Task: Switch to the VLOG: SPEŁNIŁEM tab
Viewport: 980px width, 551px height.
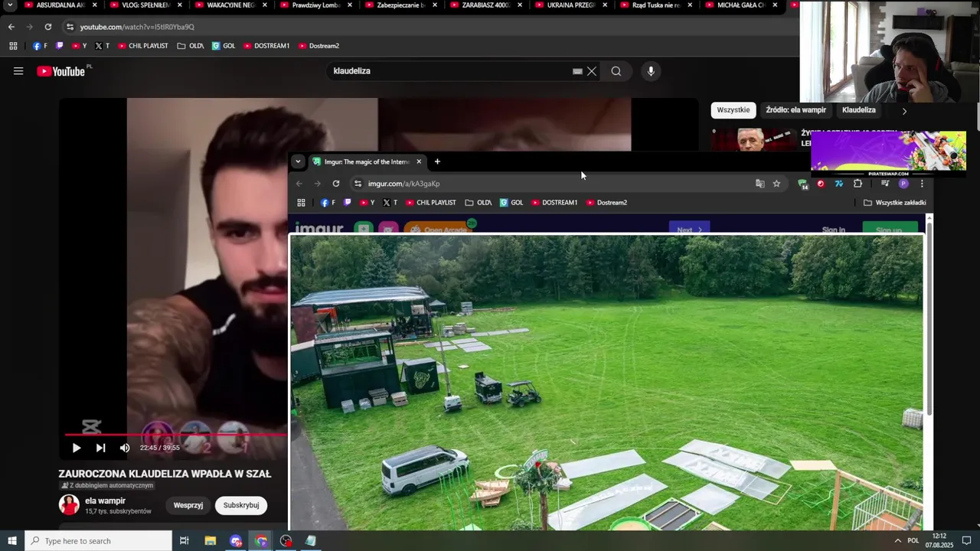Action: click(x=145, y=5)
